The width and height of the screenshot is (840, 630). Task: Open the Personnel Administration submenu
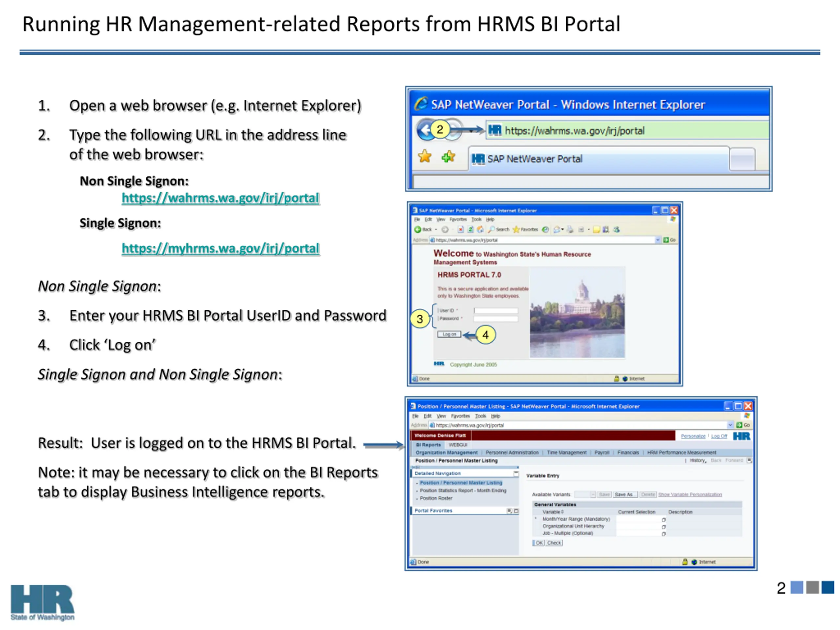coord(512,452)
